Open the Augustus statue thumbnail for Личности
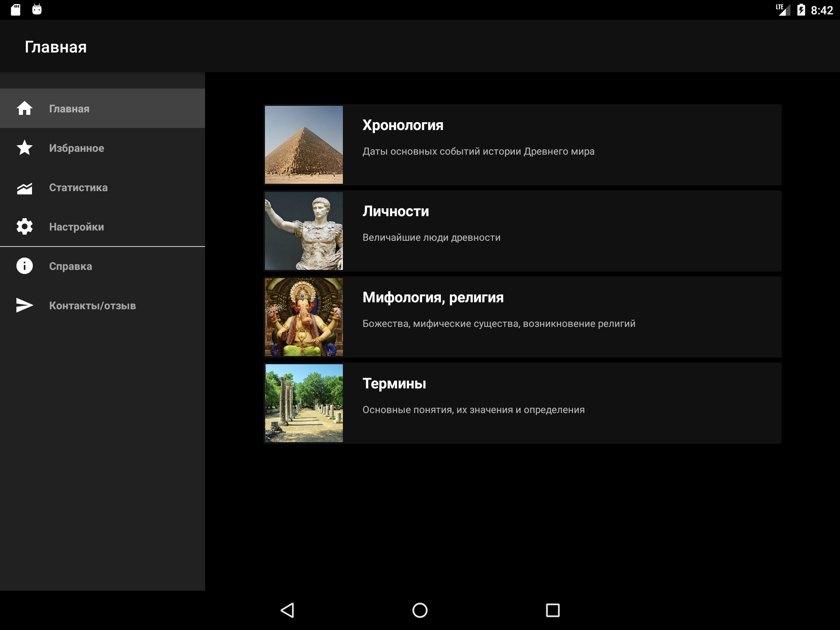 [304, 231]
